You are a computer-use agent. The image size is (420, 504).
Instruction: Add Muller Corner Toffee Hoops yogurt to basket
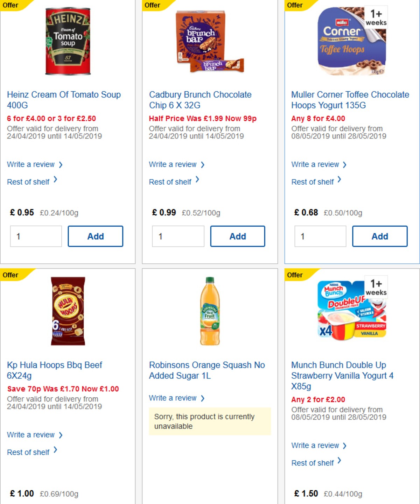point(380,236)
